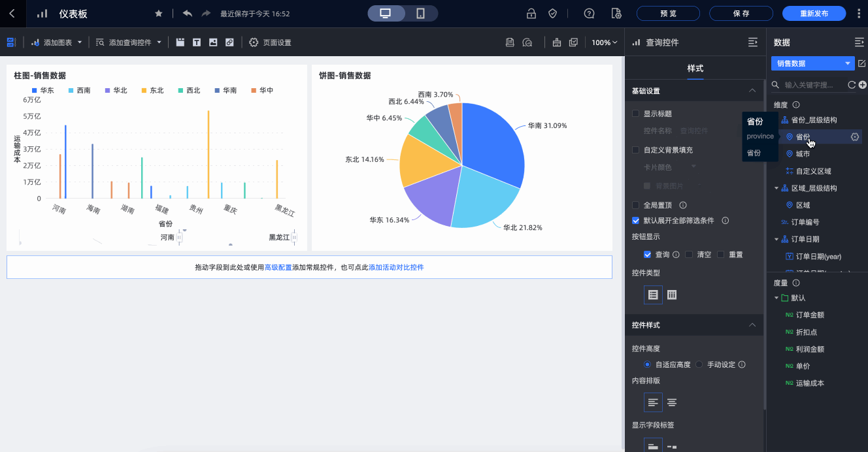This screenshot has height=452, width=868.
Task: Open 页面设置 page settings
Action: tap(270, 42)
